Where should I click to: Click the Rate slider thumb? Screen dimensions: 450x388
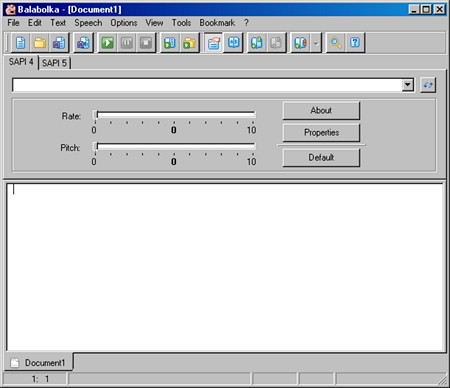point(96,115)
